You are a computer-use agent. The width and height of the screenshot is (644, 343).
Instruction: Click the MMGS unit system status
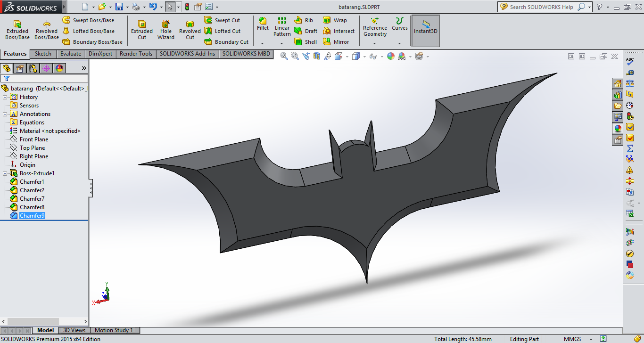click(572, 339)
